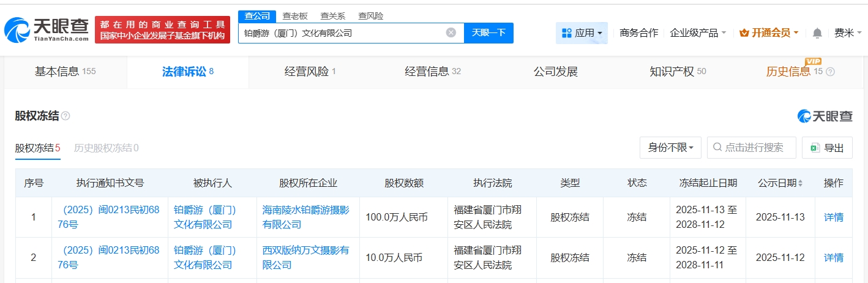The height and width of the screenshot is (283, 868).
Task: Open the 身份不限 filter dropdown
Action: pyautogui.click(x=670, y=148)
